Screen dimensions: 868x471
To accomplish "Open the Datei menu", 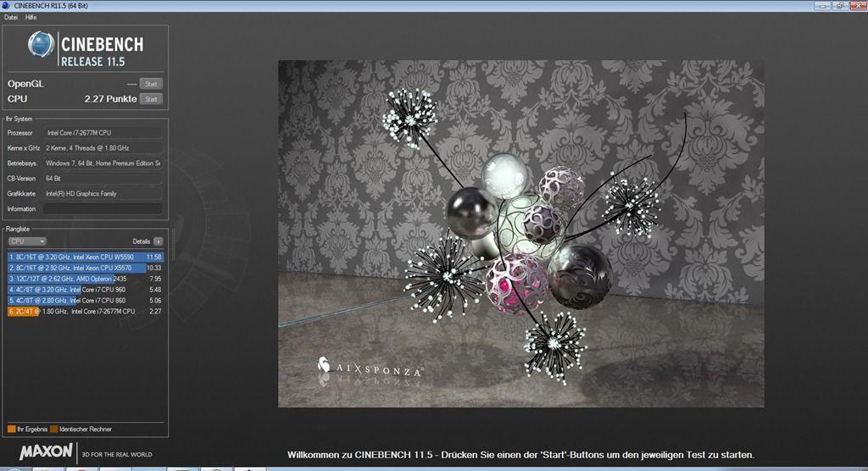I will pos(11,17).
